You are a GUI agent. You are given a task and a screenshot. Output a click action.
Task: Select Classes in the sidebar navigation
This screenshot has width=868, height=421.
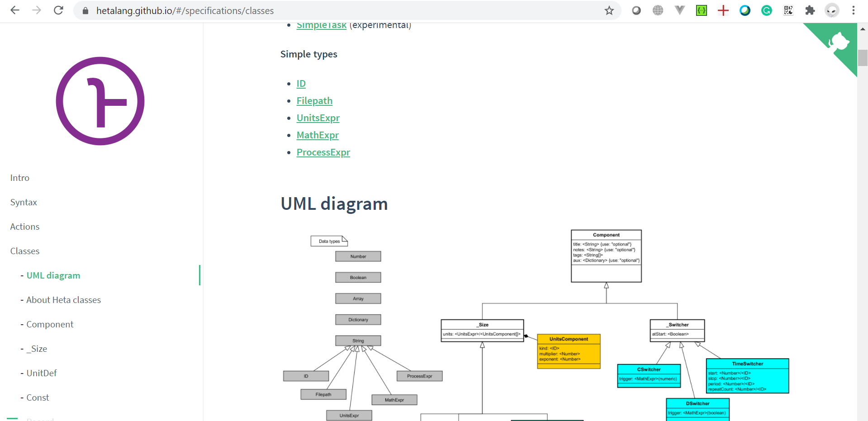[x=25, y=251]
